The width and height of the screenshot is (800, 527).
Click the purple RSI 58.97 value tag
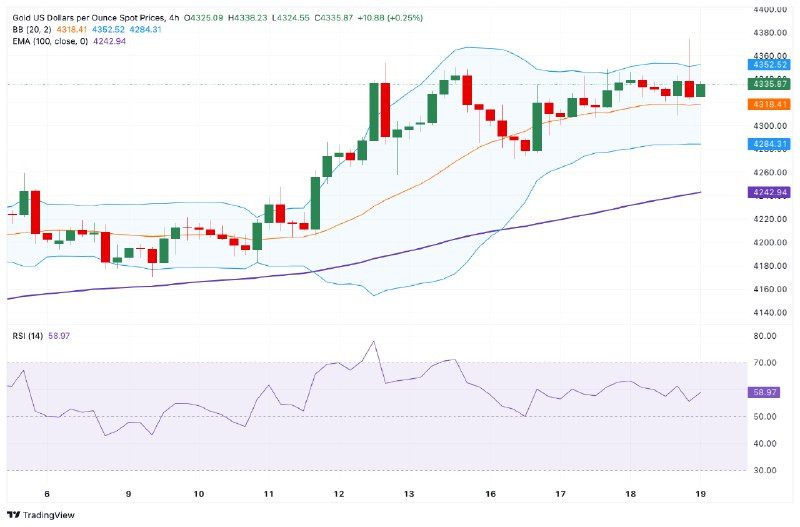(x=769, y=393)
